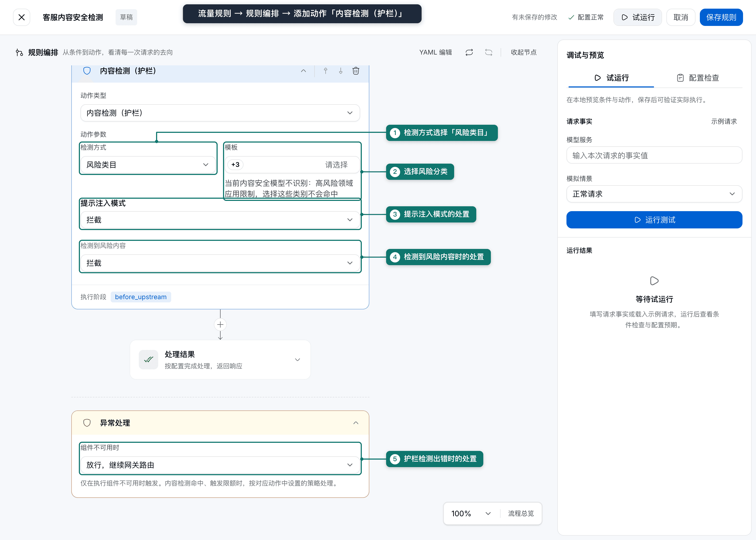Open the 检测到风险内容 拦截 dropdown
This screenshot has height=540, width=756.
(x=220, y=263)
